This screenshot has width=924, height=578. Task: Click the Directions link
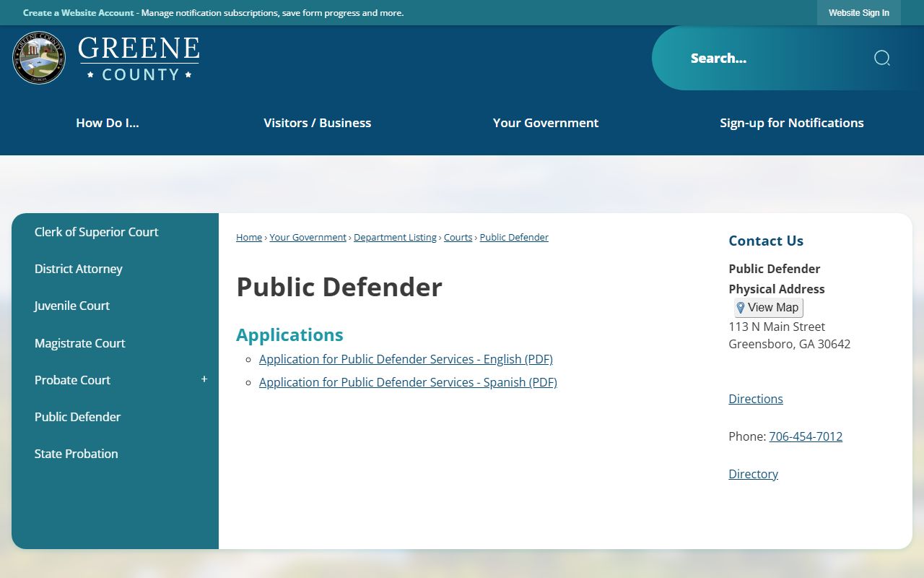[x=756, y=399]
